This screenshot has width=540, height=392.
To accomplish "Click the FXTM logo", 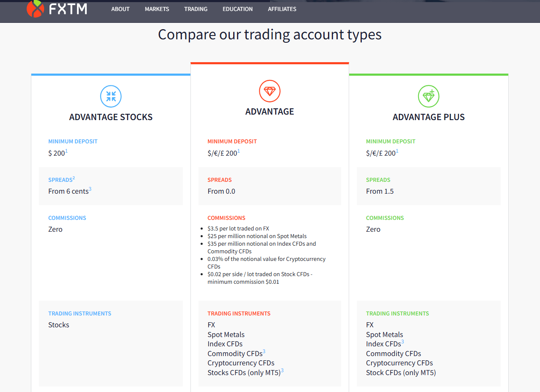I will click(x=57, y=8).
